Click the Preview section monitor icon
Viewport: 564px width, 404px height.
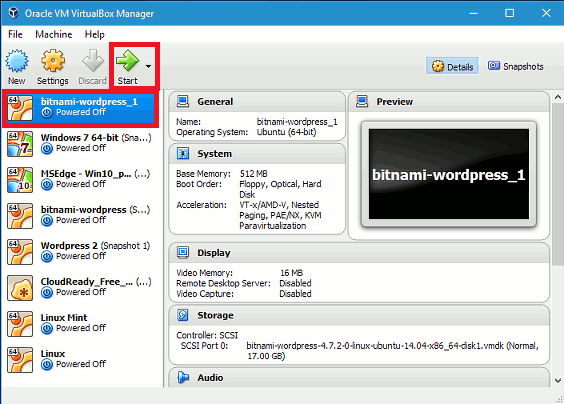[362, 102]
